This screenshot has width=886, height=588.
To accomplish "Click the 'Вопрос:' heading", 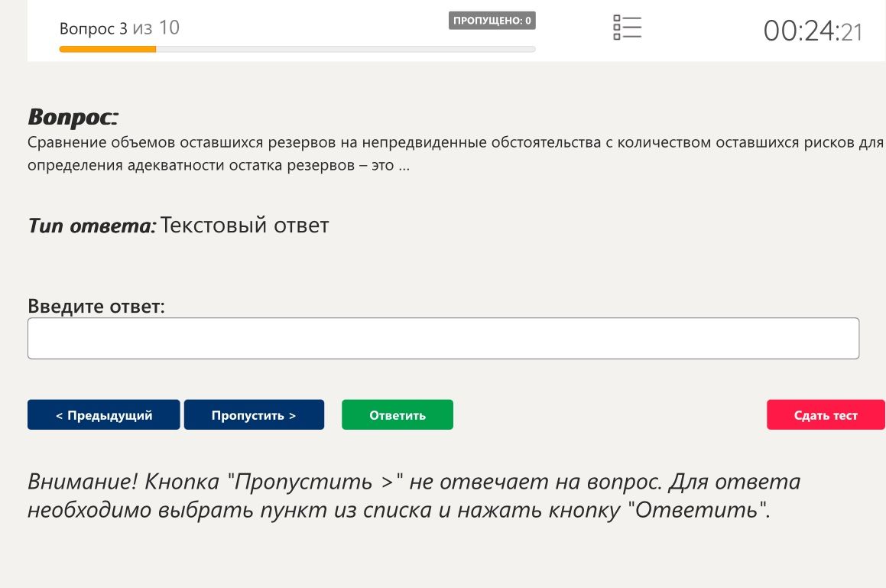I will coord(73,117).
